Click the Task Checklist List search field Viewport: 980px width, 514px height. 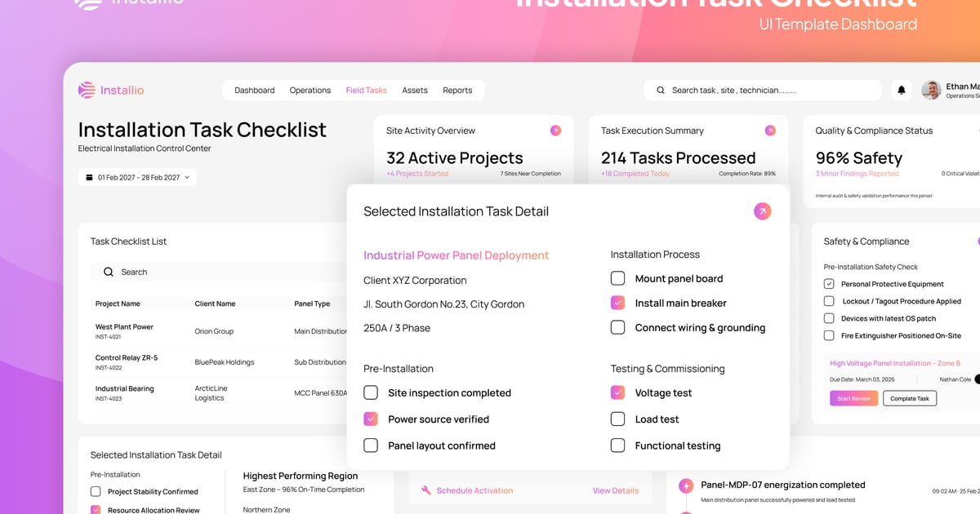220,272
